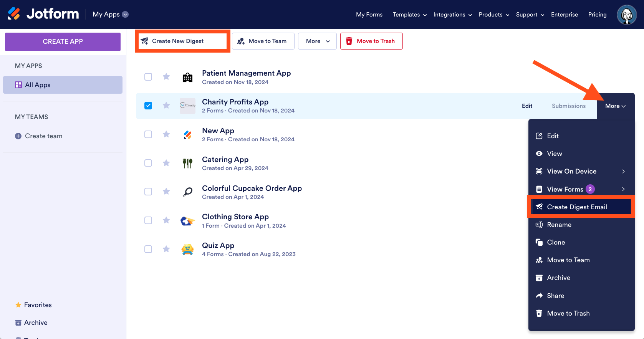The image size is (644, 339).
Task: Select the New App checkbox
Action: point(148,134)
